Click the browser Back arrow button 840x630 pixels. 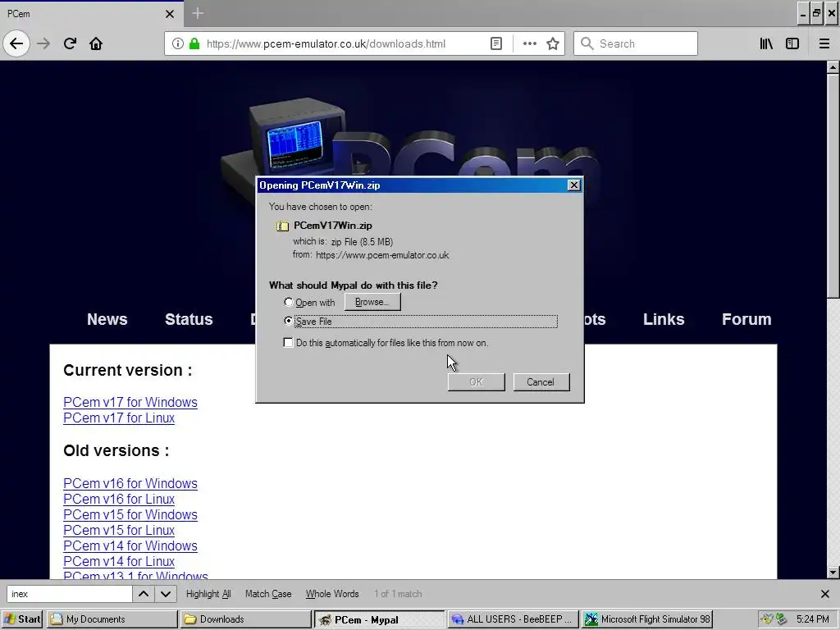pyautogui.click(x=16, y=43)
